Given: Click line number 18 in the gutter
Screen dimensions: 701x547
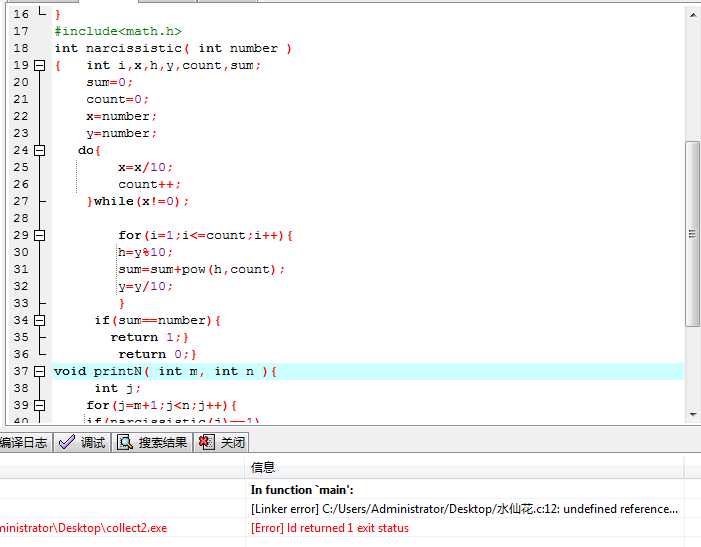Looking at the screenshot, I should 21,48.
